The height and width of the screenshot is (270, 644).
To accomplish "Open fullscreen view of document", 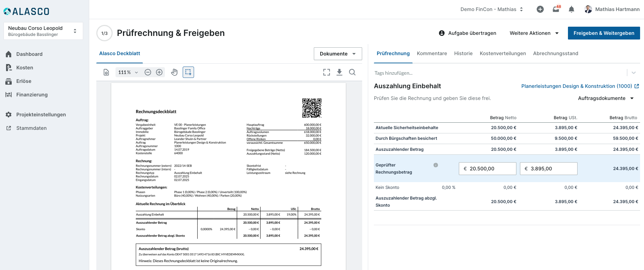I will click(x=327, y=72).
